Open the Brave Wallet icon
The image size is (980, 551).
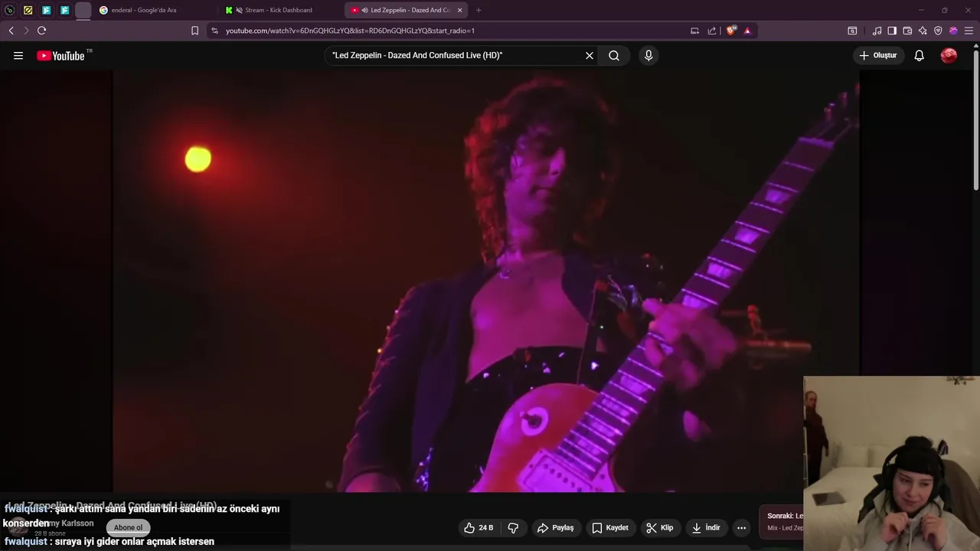pos(907,31)
